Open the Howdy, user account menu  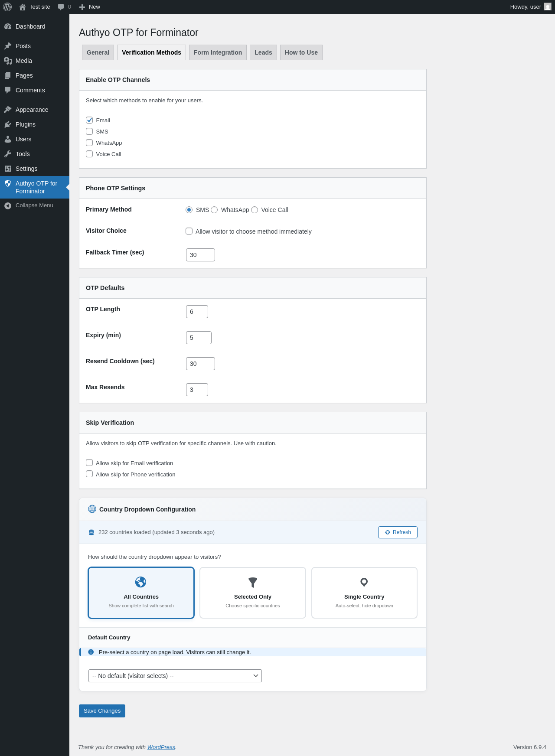click(530, 7)
